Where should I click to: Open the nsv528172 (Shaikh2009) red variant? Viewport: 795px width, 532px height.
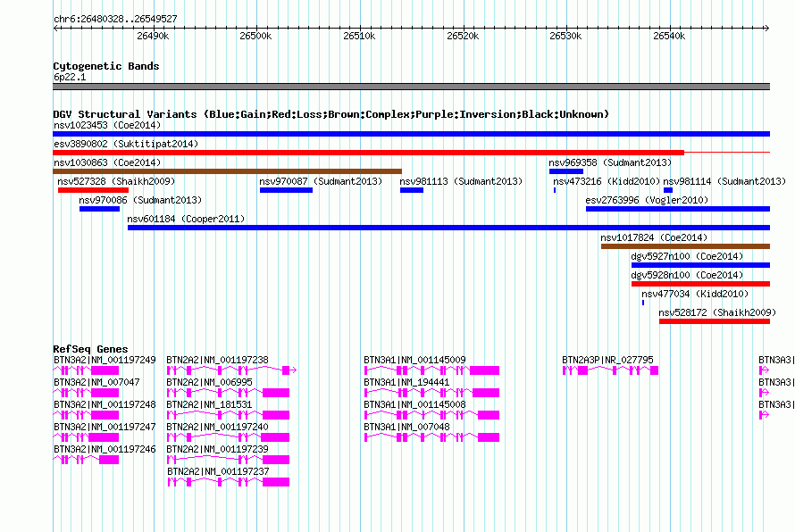715,321
